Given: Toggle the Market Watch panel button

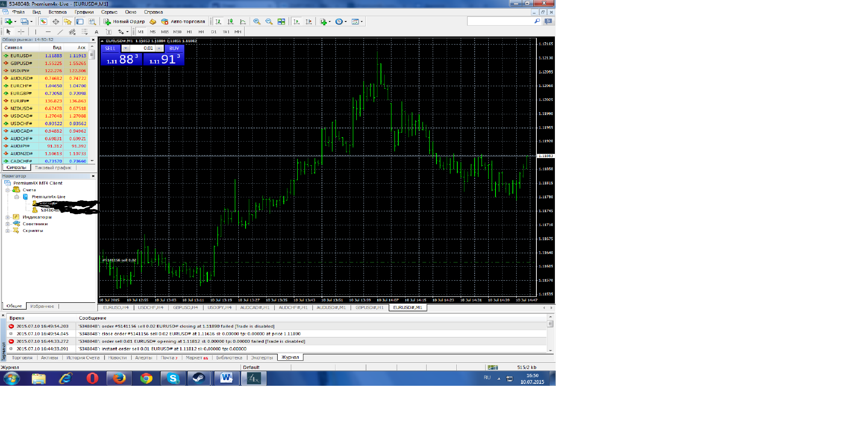Looking at the screenshot, I should (43, 22).
